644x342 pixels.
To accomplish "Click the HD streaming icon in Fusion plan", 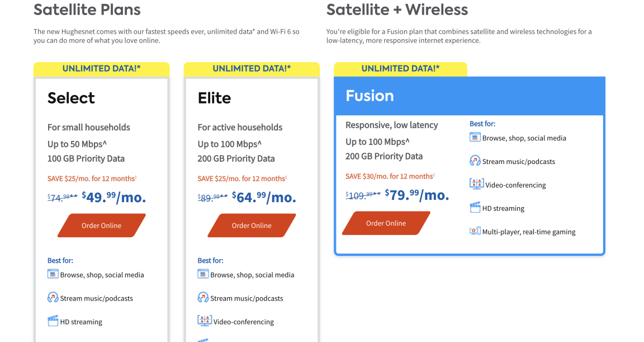I will pyautogui.click(x=475, y=207).
